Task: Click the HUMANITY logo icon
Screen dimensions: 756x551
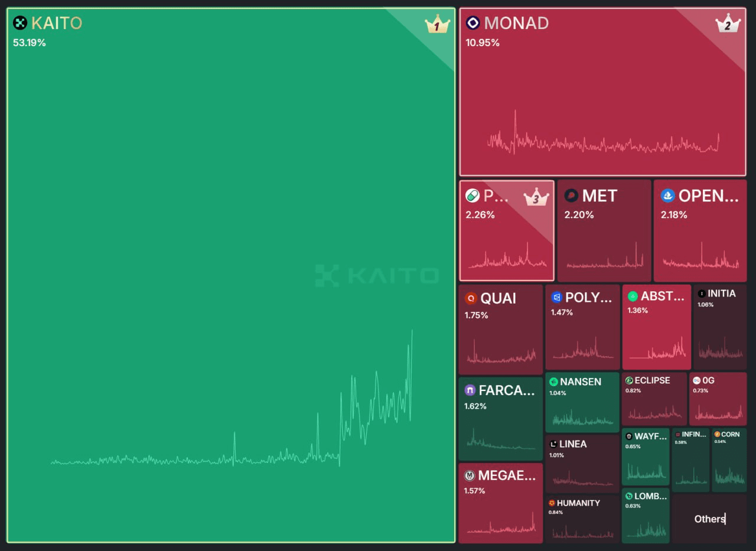Action: (x=552, y=503)
